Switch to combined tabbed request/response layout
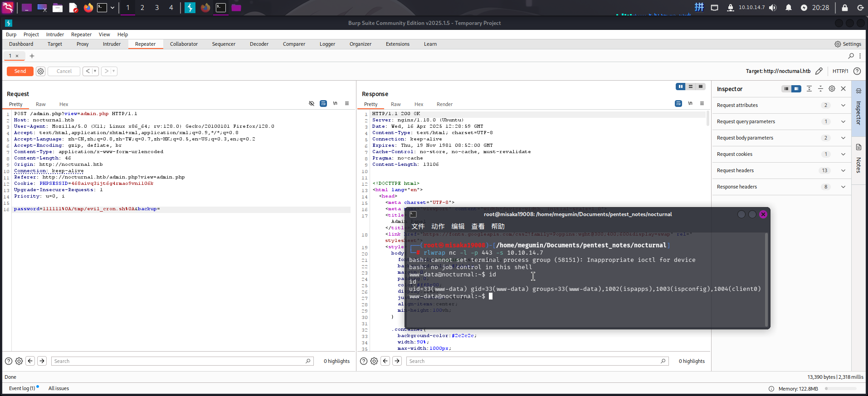Viewport: 868px width, 396px height. (x=701, y=87)
